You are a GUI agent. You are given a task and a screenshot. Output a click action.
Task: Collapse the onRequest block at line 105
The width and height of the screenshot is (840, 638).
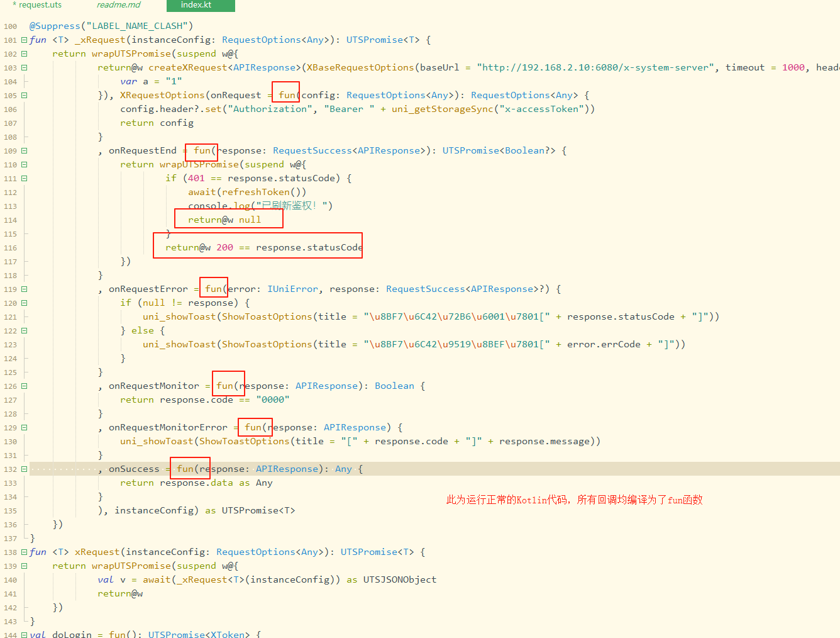click(24, 95)
